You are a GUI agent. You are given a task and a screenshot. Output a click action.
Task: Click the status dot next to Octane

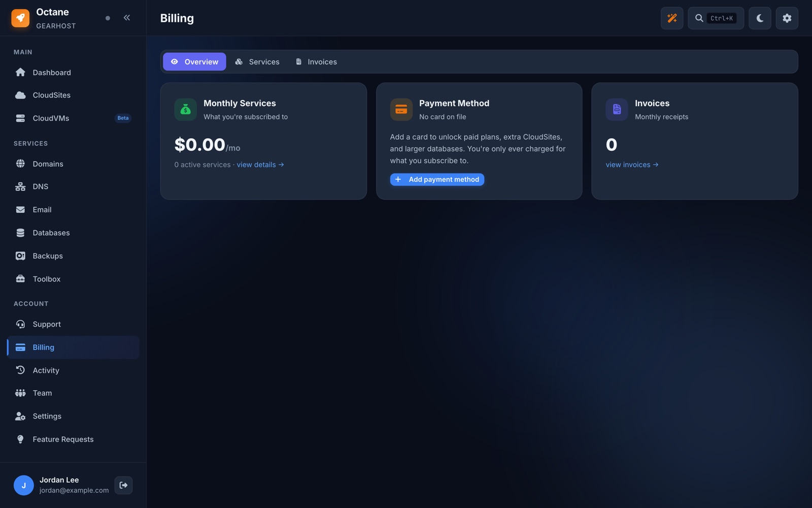108,18
